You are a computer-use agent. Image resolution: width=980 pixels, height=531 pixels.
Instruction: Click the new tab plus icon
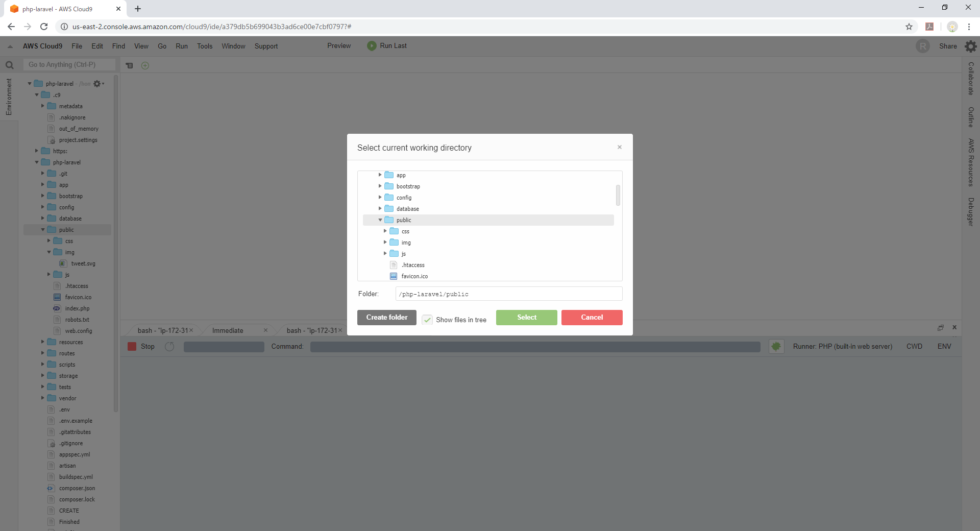145,65
